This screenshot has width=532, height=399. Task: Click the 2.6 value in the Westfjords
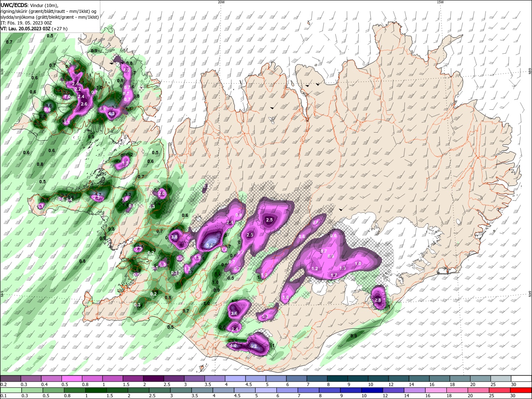tap(84, 104)
